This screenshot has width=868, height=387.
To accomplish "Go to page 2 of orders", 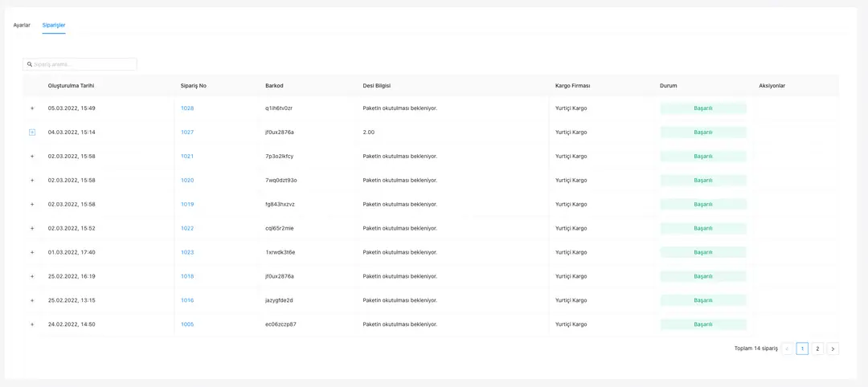I will point(817,348).
